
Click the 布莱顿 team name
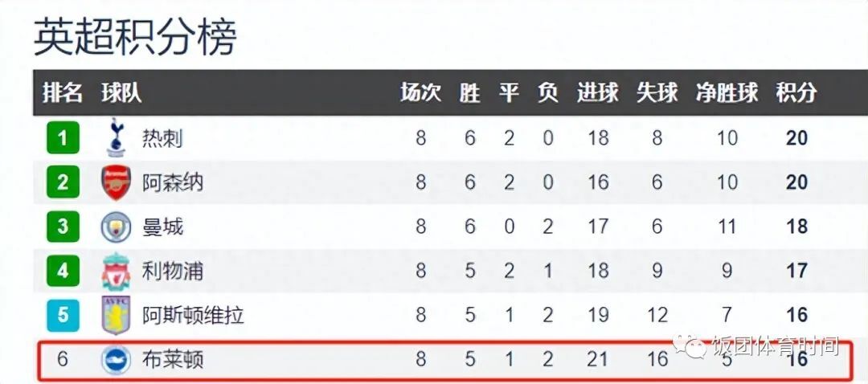click(173, 359)
